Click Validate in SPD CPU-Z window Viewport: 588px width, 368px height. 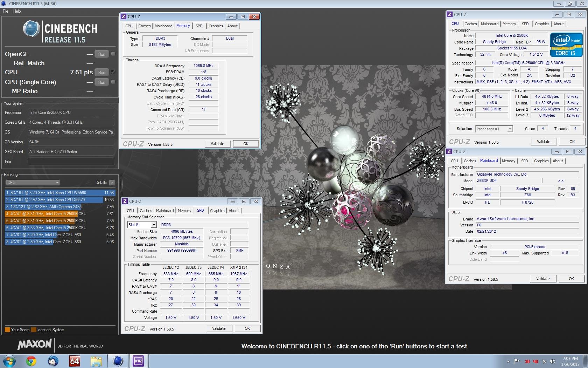tap(219, 328)
